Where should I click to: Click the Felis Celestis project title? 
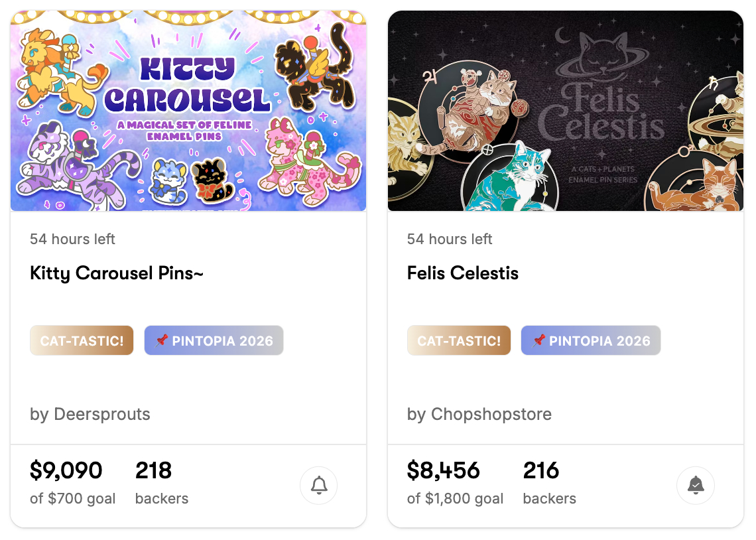click(463, 273)
